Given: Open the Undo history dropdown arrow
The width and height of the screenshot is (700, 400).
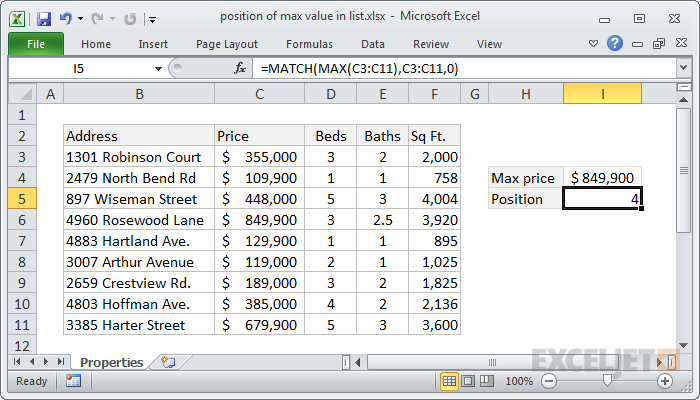Looking at the screenshot, I should [80, 19].
